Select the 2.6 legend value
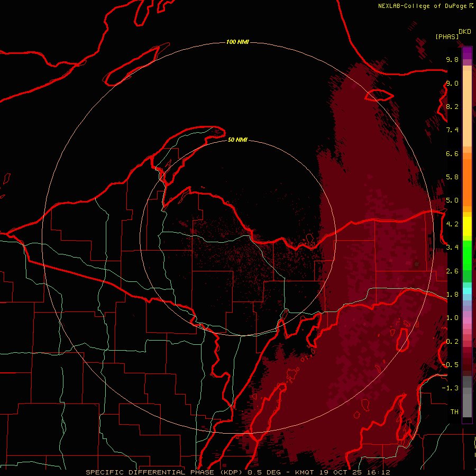Viewport: 476px width, 476px height. [x=452, y=271]
